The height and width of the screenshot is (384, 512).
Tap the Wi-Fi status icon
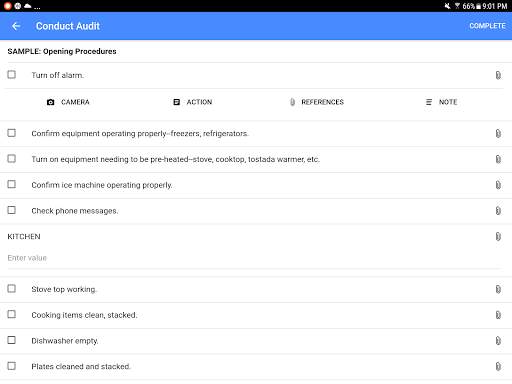tap(457, 6)
